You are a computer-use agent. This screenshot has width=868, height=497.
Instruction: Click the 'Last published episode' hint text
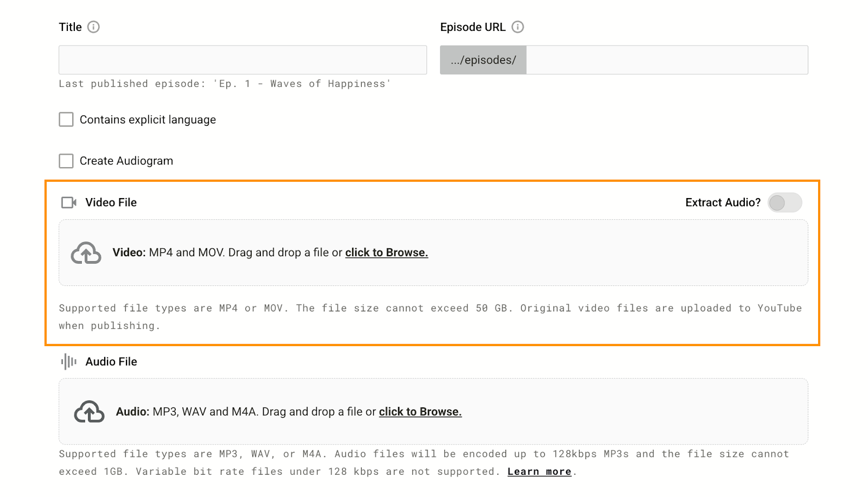[x=225, y=84]
